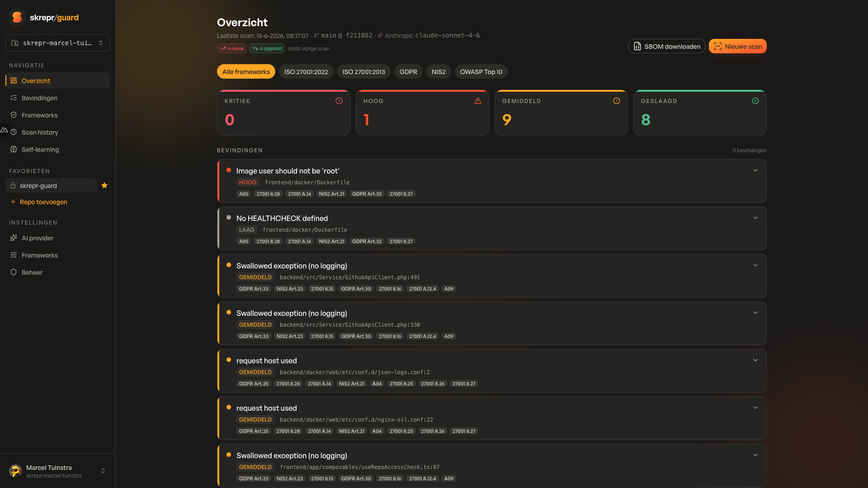Open Beheer settings
Image resolution: width=868 pixels, height=488 pixels.
[57, 272]
